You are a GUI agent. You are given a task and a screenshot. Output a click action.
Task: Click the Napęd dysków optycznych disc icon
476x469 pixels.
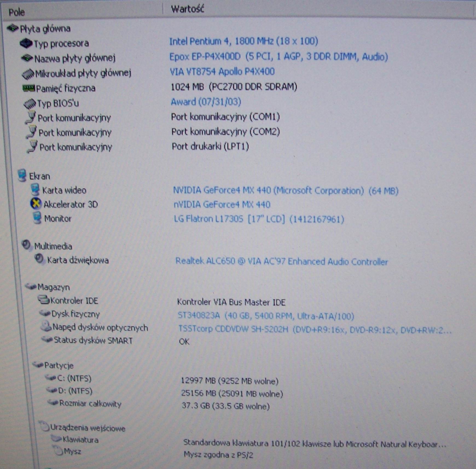46,326
